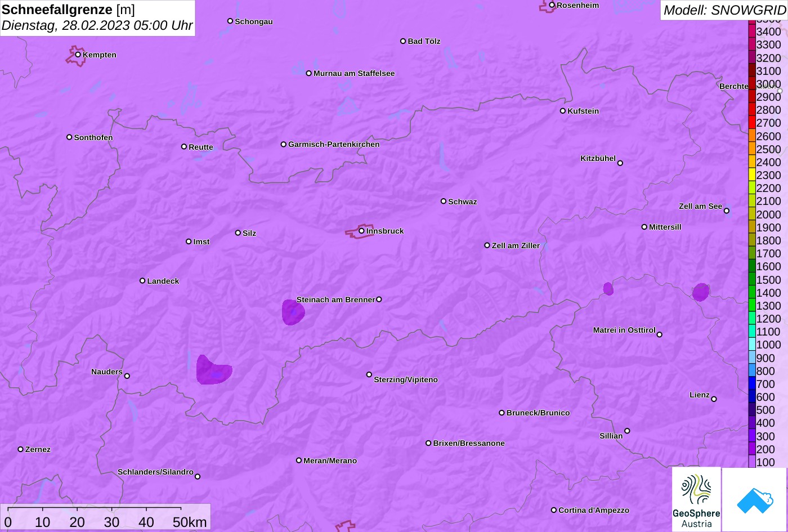Click the 'Meran/Merano' label
788x532 pixels.
coord(330,461)
